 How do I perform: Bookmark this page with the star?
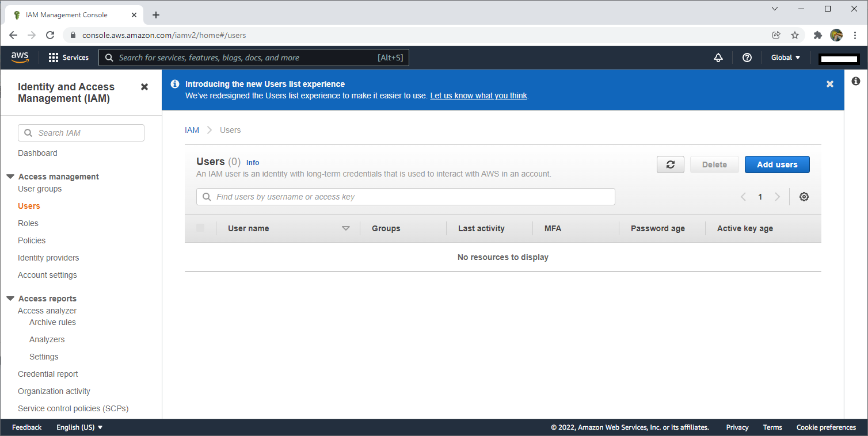coord(795,35)
